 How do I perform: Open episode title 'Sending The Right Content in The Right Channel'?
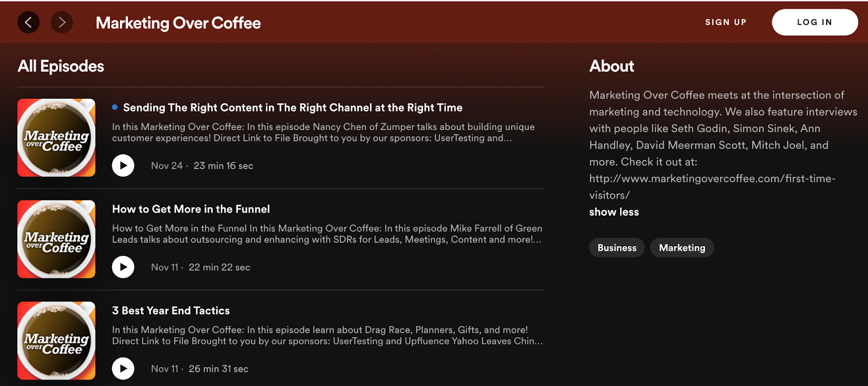[x=293, y=107]
